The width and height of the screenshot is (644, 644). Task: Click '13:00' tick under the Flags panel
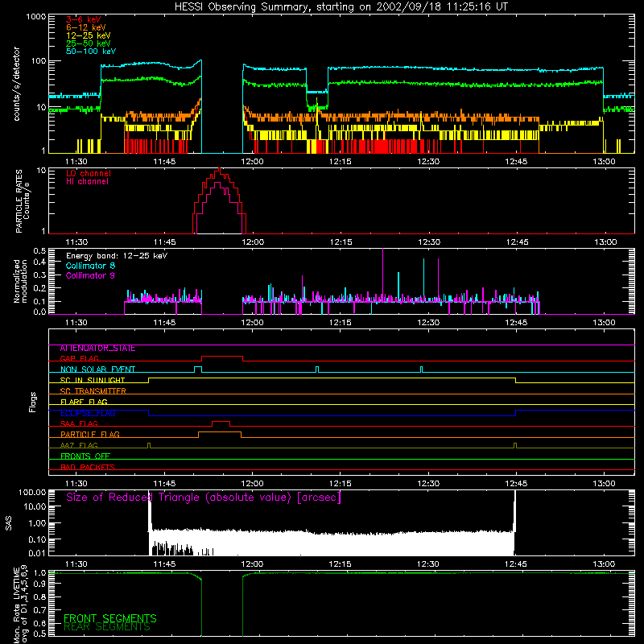[605, 484]
